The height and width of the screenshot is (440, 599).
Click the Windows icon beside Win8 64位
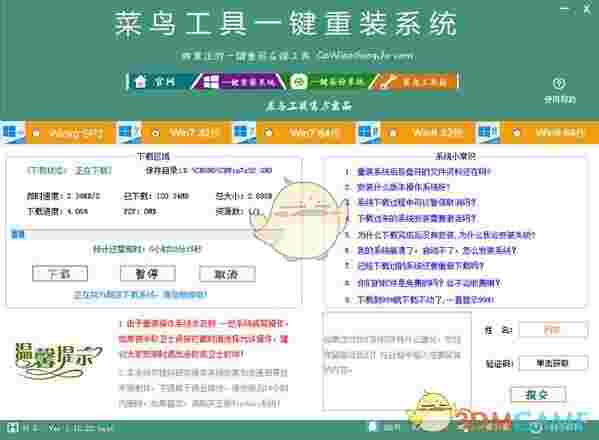[x=488, y=132]
